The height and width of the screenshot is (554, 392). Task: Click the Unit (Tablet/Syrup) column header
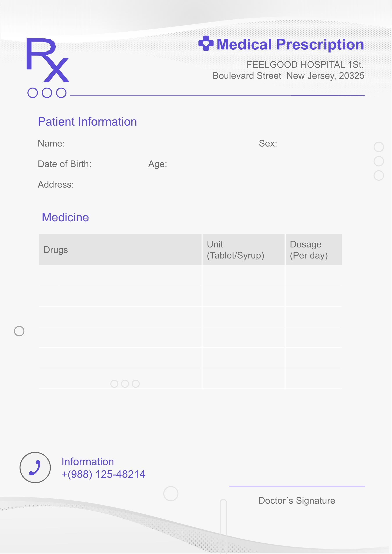[x=243, y=250]
